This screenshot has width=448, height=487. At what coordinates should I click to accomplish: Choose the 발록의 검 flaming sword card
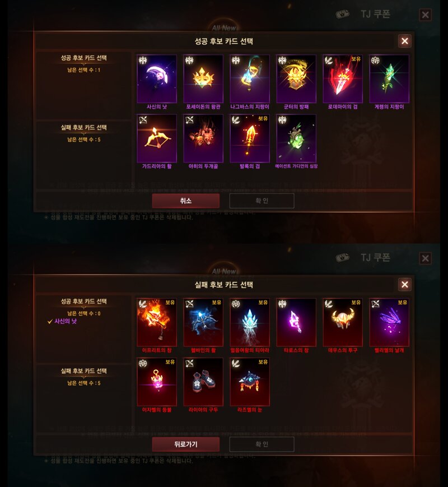(250, 138)
